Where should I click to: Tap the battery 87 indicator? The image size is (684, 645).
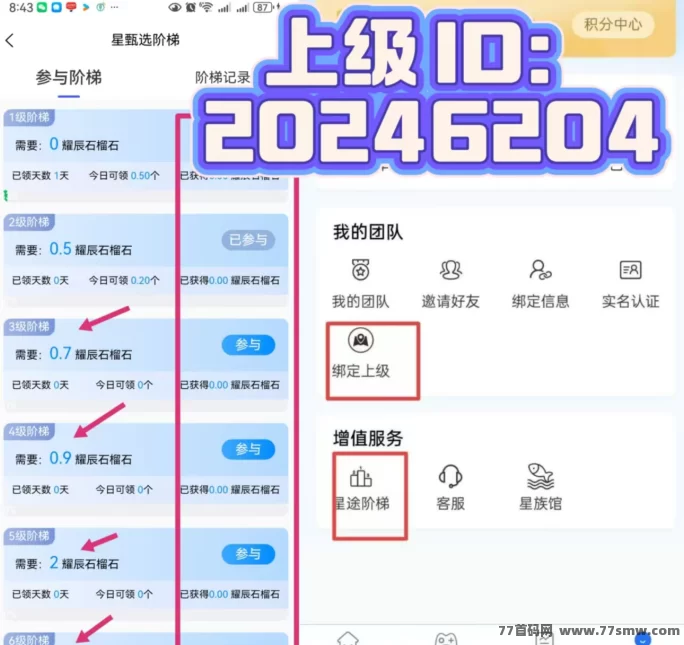click(263, 7)
